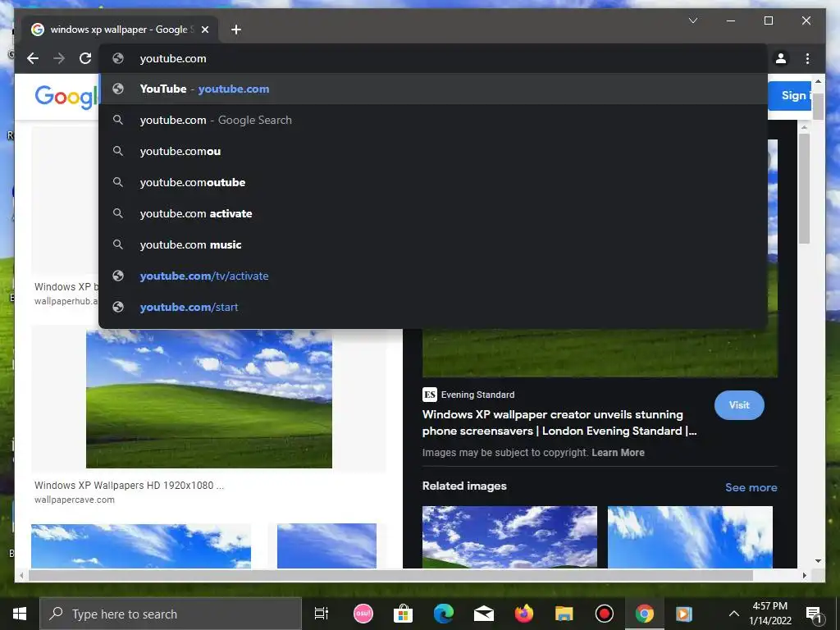Open the notification center icon
The image size is (840, 630).
tap(814, 614)
